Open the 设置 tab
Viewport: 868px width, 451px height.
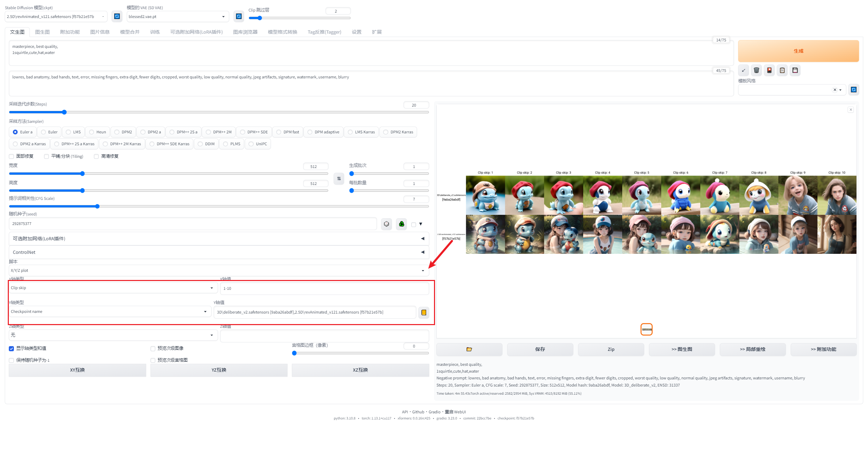pos(356,32)
